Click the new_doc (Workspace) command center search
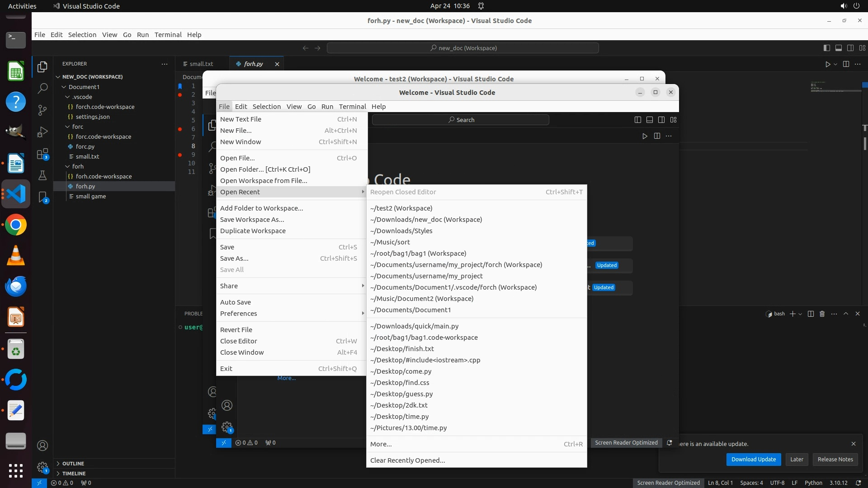 pos(463,48)
